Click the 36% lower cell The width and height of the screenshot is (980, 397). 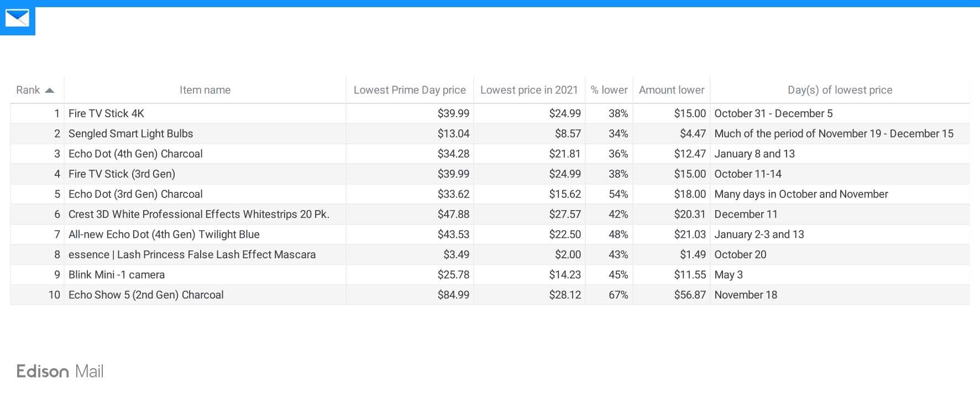point(619,154)
